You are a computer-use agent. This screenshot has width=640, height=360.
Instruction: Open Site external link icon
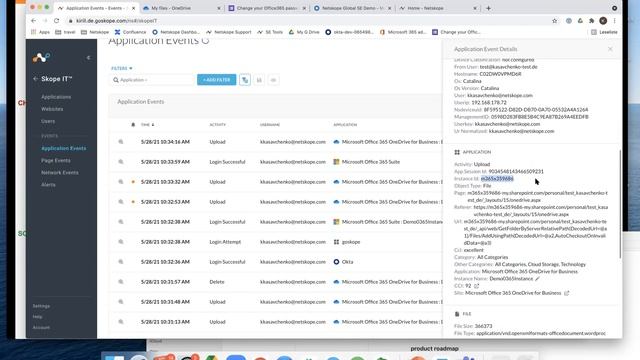click(567, 293)
